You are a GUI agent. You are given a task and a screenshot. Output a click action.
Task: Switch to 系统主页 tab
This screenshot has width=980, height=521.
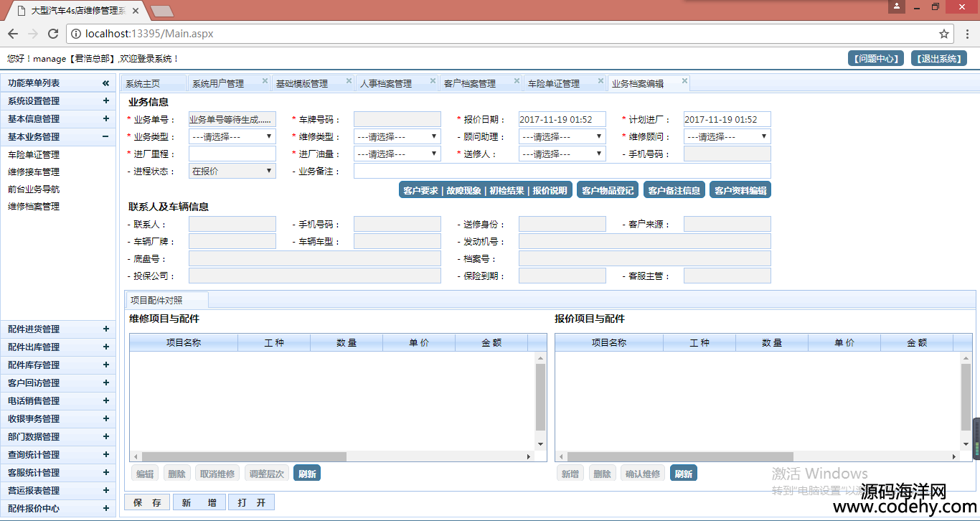click(153, 83)
